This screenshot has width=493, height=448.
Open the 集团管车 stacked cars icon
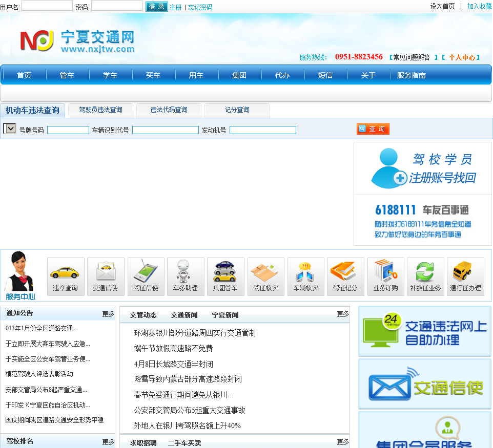tap(225, 276)
